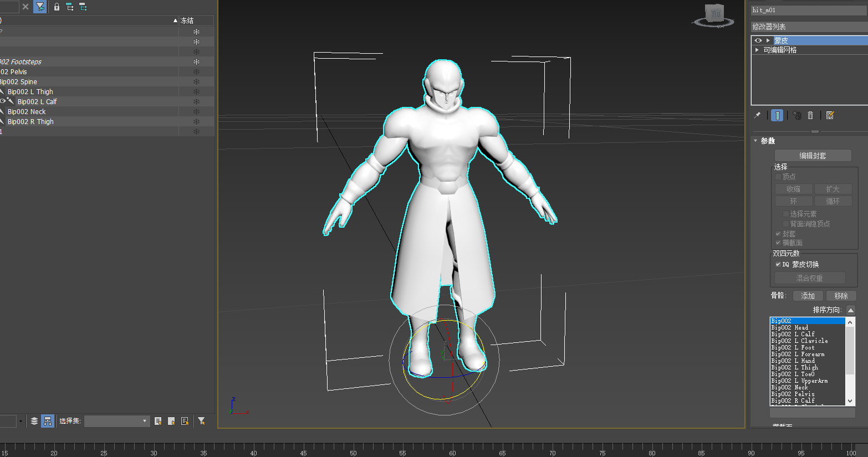Click frame 50 on the timeline

353,448
